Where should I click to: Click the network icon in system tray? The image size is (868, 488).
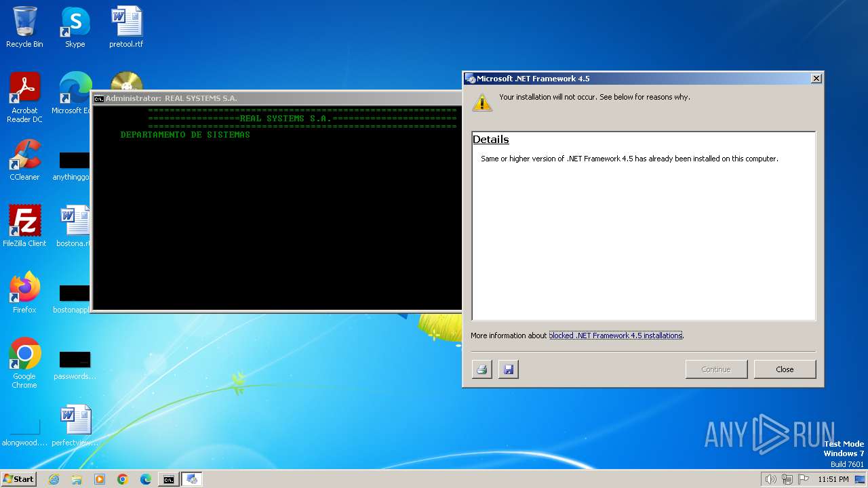click(787, 479)
